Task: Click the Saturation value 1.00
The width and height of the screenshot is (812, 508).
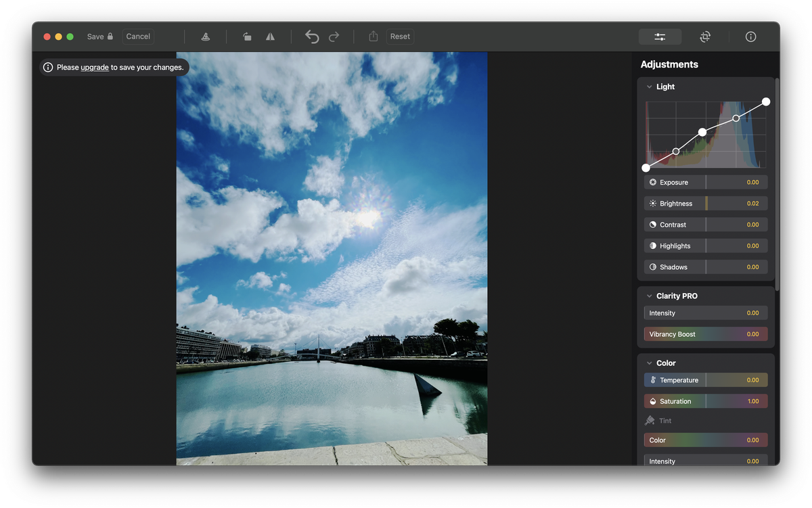Action: [x=753, y=401]
